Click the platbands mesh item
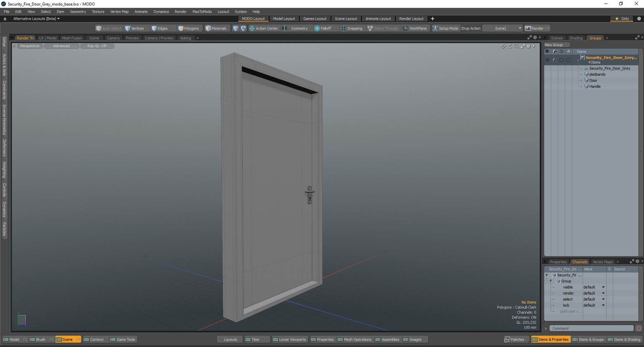 pos(597,74)
